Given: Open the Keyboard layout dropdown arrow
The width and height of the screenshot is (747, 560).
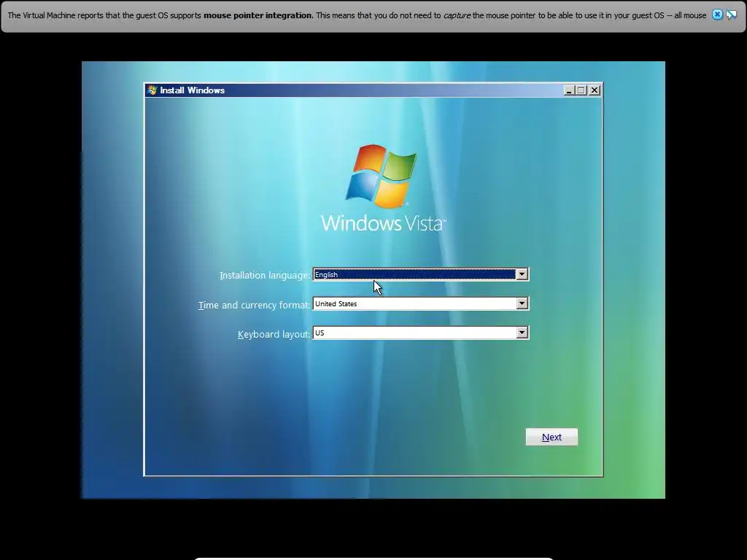Looking at the screenshot, I should pyautogui.click(x=522, y=332).
